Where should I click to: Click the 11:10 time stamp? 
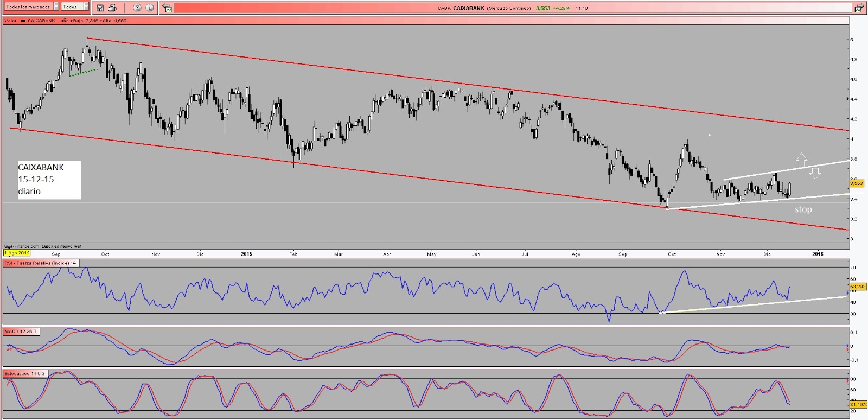[582, 8]
